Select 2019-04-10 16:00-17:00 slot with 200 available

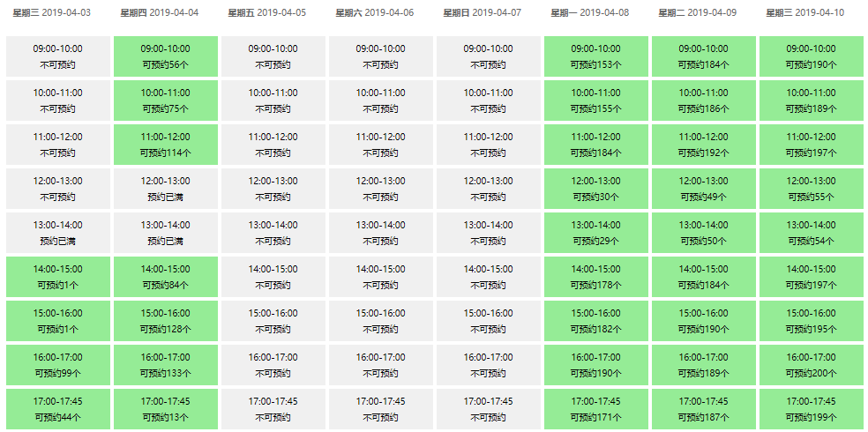click(x=811, y=364)
